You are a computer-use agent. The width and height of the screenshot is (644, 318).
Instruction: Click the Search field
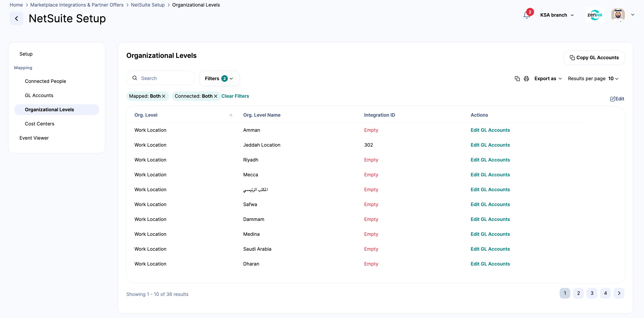tap(160, 78)
